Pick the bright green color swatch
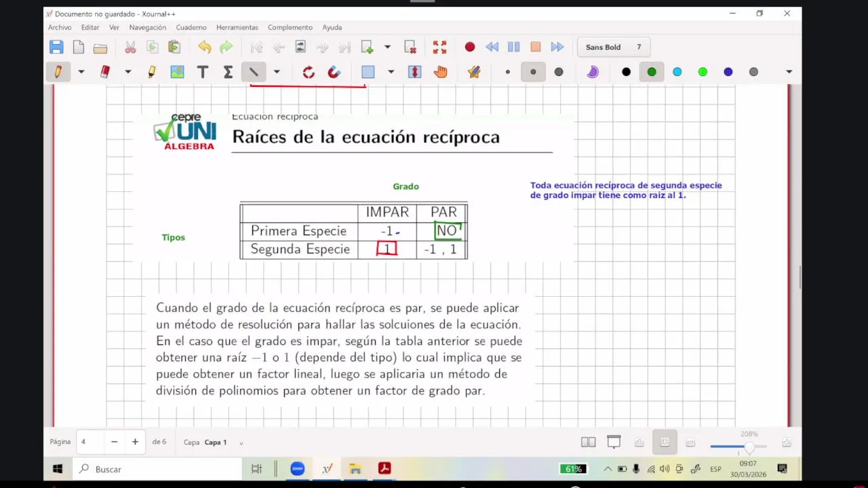 (x=703, y=72)
